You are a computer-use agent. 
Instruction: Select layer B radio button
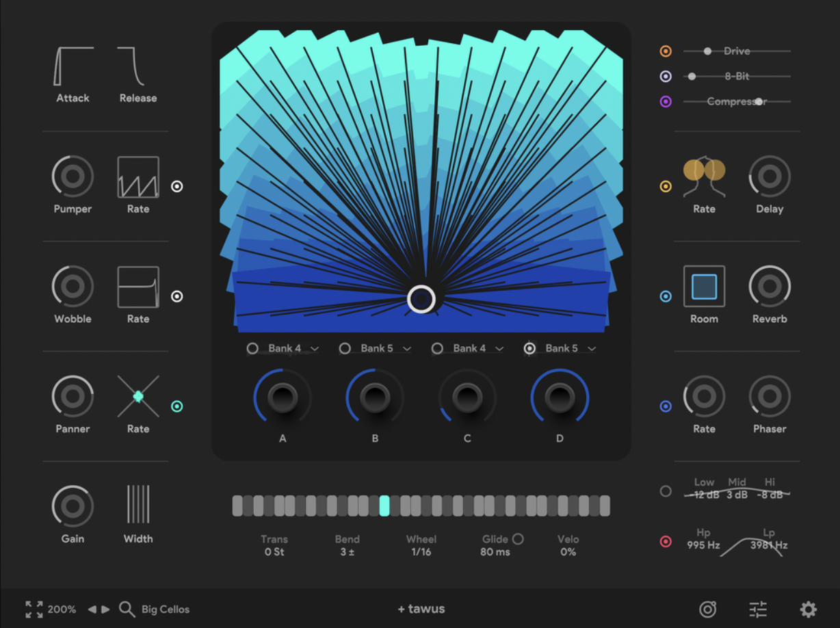(x=345, y=348)
